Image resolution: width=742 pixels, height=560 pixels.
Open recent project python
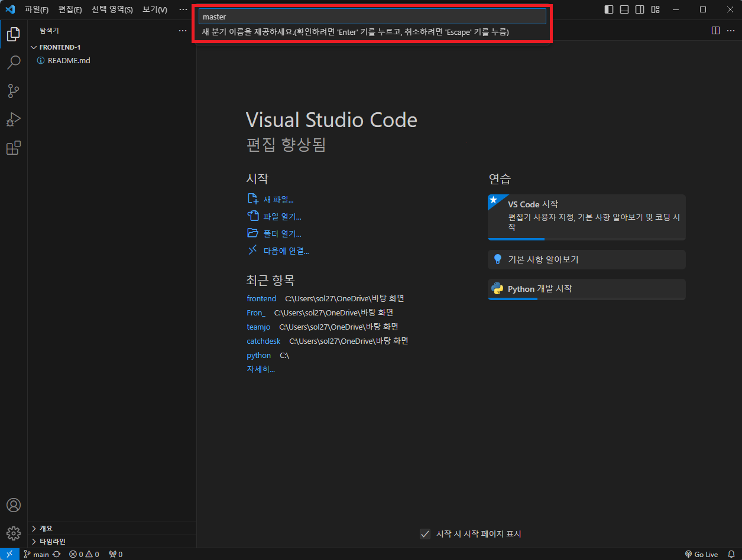(x=259, y=355)
